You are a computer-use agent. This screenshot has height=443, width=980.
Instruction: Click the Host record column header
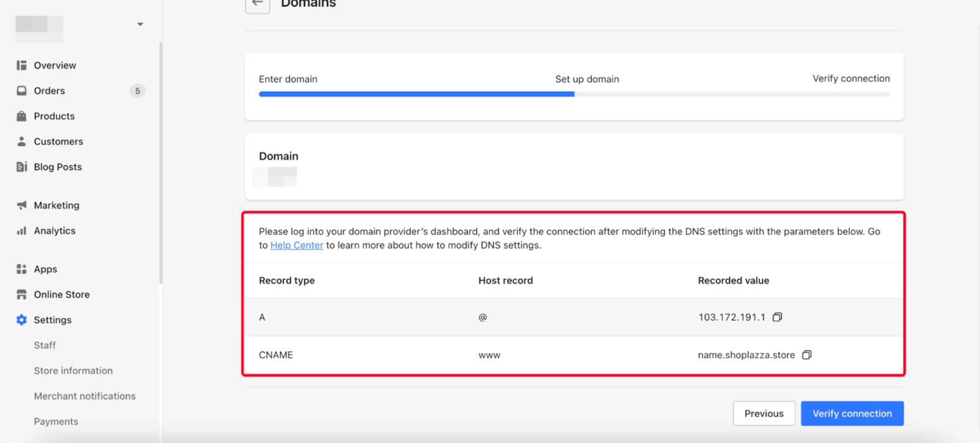tap(505, 280)
